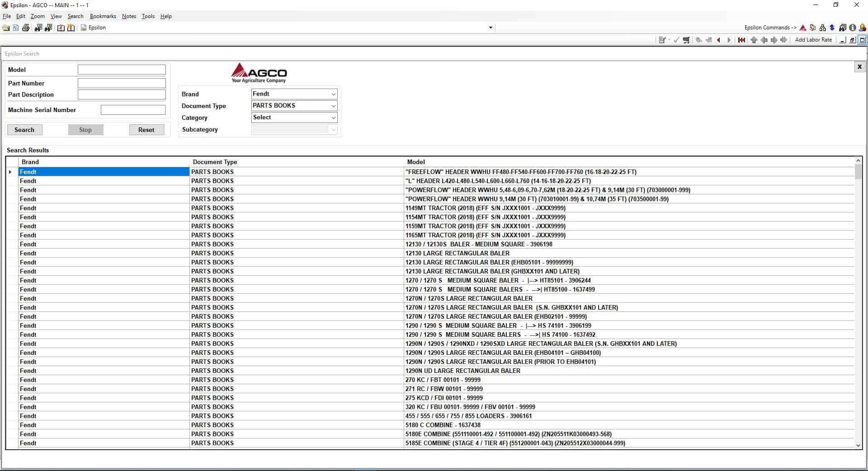The image size is (868, 471).
Task: Click the printer icon
Action: (26, 28)
